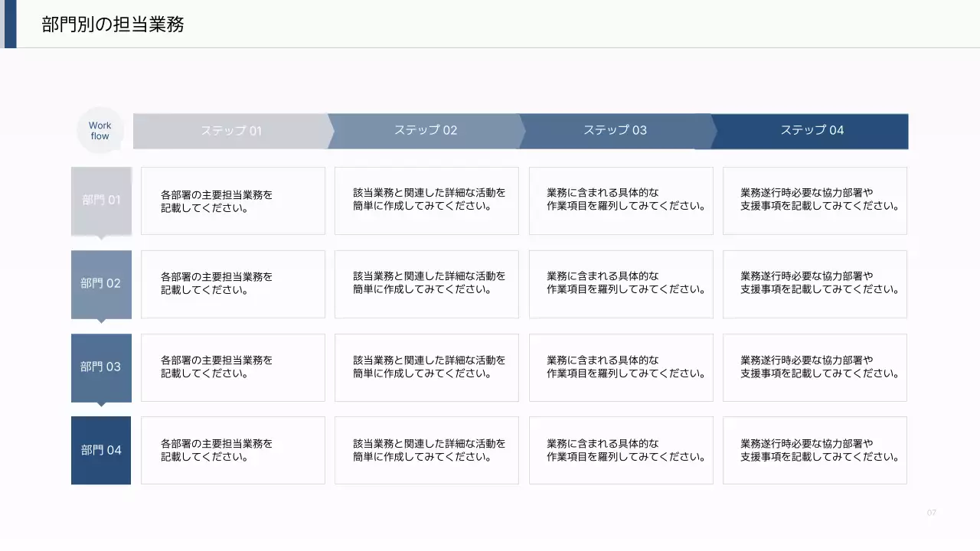
Task: Click the page number 07
Action: (932, 513)
